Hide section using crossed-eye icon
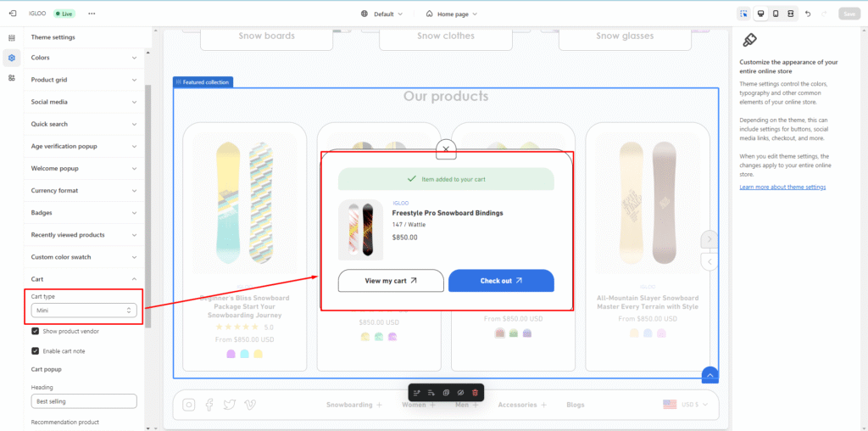Image resolution: width=868 pixels, height=431 pixels. click(460, 393)
